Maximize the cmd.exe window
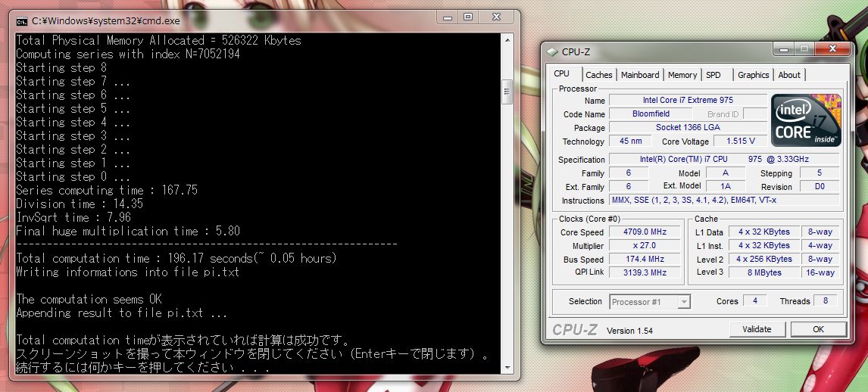The height and width of the screenshot is (392, 868). [468, 17]
